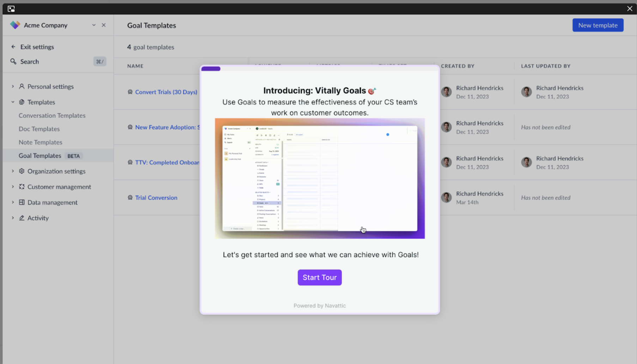Open Trial Conversion template
This screenshot has width=637, height=364.
pos(156,198)
